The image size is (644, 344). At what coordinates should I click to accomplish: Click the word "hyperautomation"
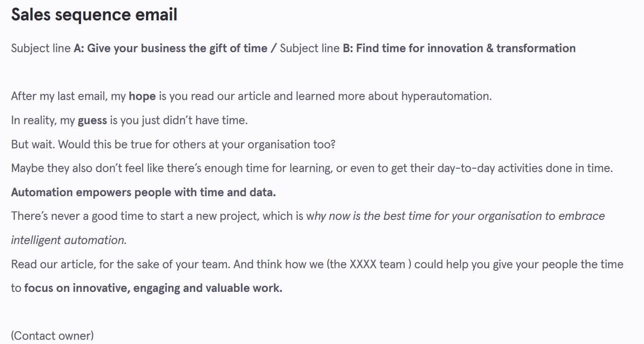(x=445, y=96)
